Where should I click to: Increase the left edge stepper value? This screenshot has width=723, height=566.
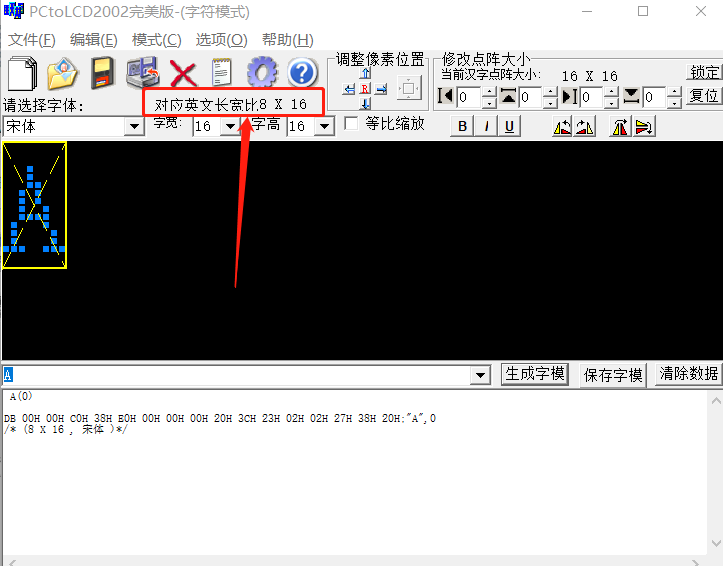(x=489, y=92)
